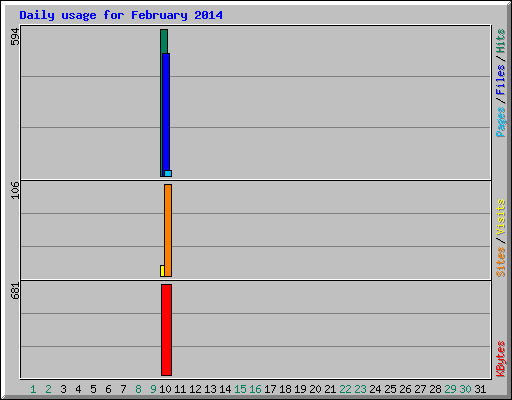Click day 13 on the x-axis
Image resolution: width=512 pixels, height=400 pixels.
(x=210, y=389)
